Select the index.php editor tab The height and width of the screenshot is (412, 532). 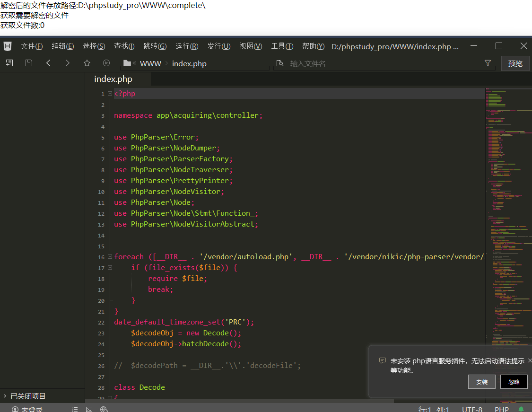(113, 79)
